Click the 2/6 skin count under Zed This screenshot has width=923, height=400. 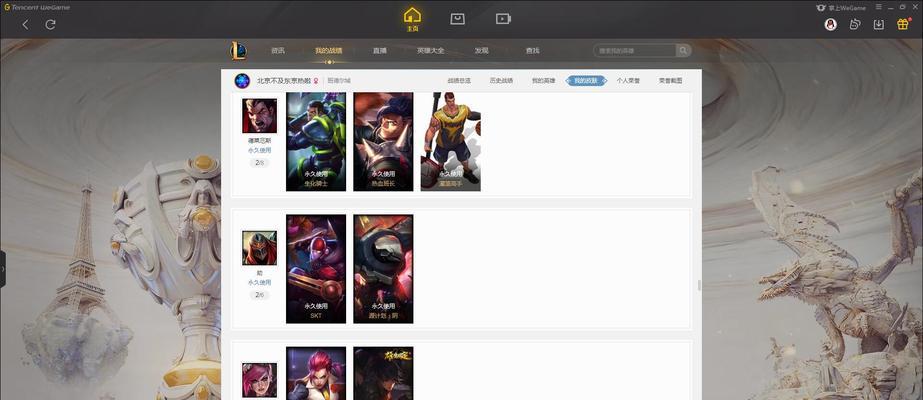(260, 295)
